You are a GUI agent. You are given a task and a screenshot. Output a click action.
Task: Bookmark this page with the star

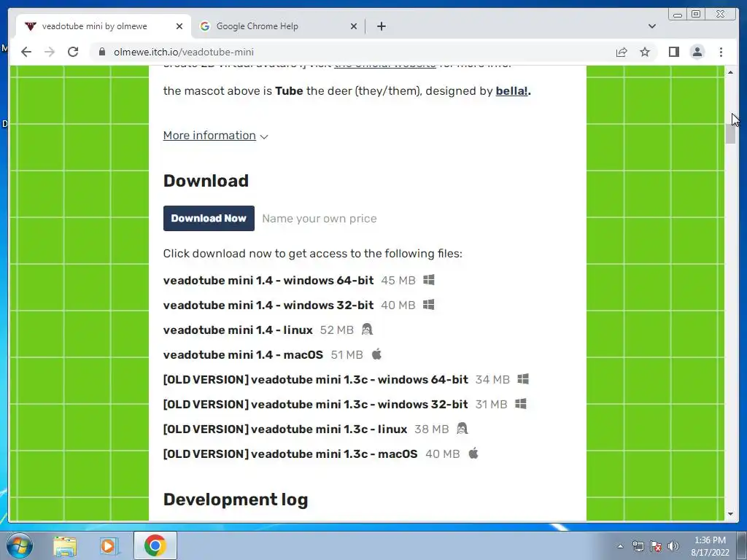645,52
